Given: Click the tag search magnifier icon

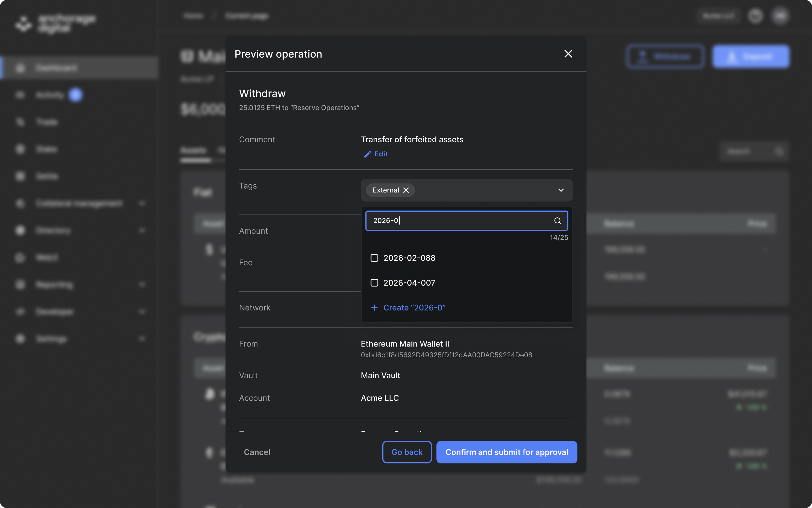Looking at the screenshot, I should pyautogui.click(x=557, y=221).
